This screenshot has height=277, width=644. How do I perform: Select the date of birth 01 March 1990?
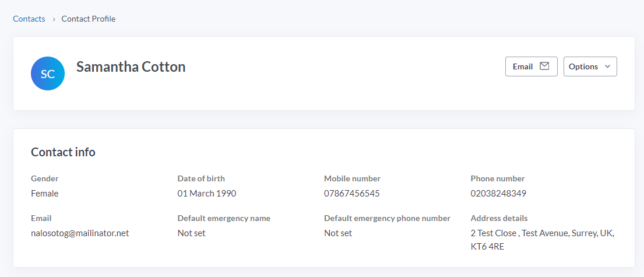(x=207, y=194)
